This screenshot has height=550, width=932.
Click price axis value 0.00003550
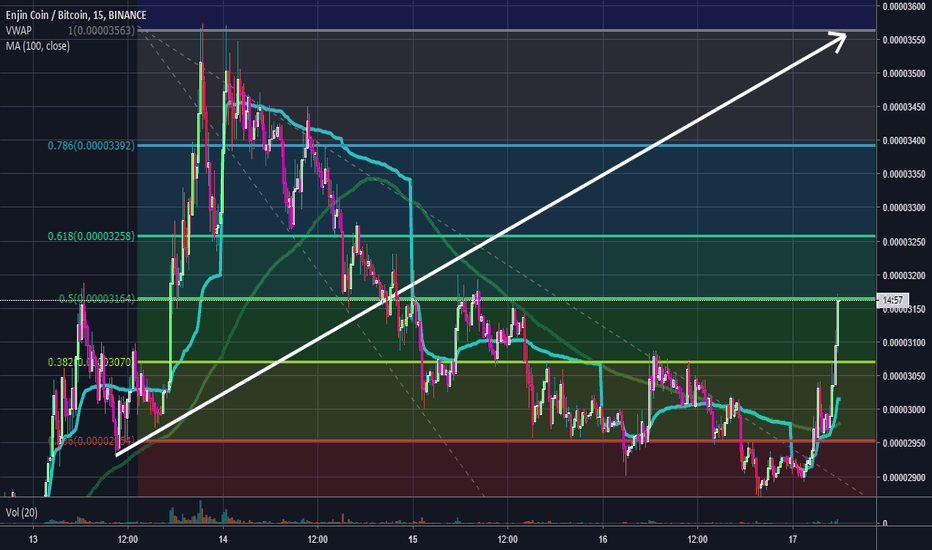[904, 40]
